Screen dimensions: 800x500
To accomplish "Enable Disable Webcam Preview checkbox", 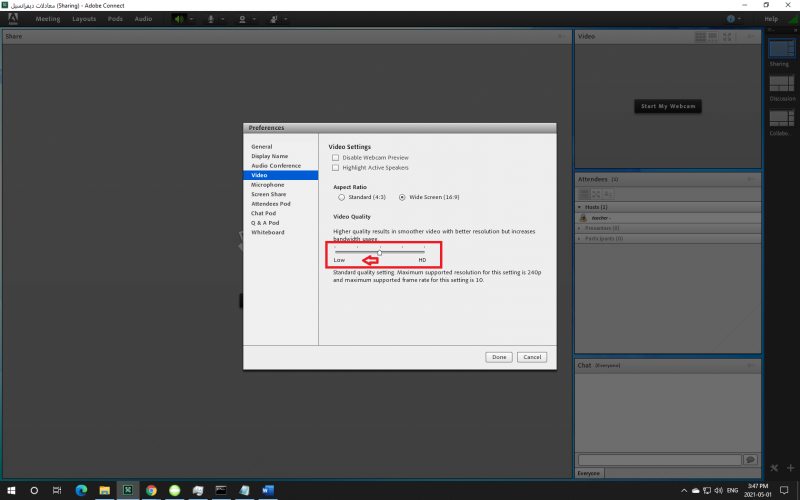I will 336,158.
